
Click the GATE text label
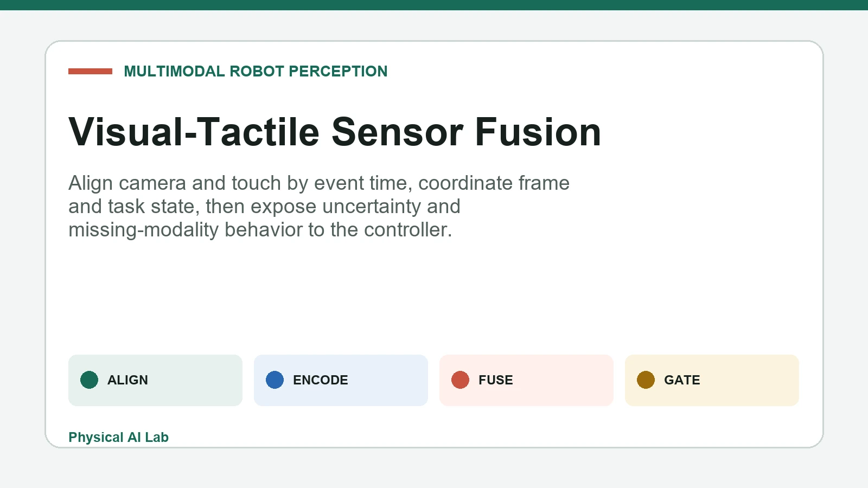click(682, 380)
